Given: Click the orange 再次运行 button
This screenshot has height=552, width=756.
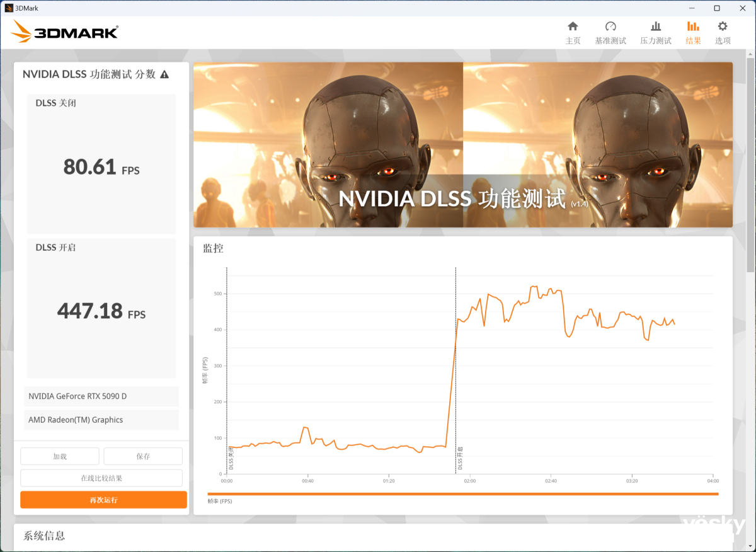Looking at the screenshot, I should 103,500.
